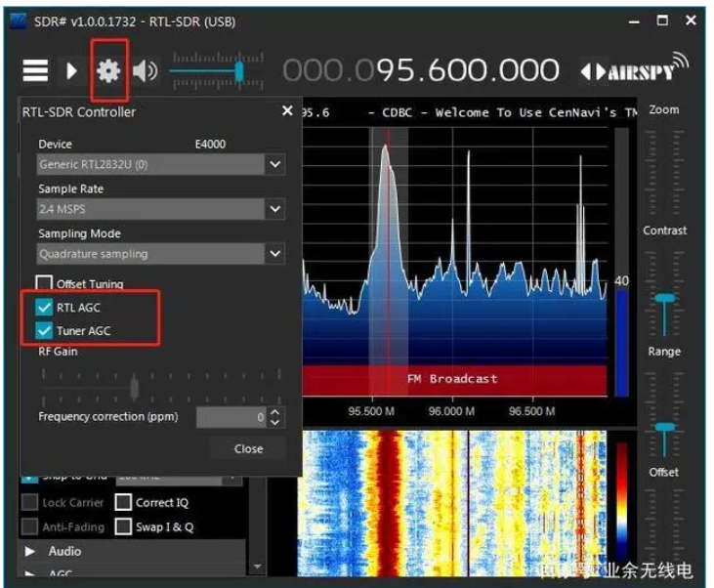This screenshot has height=588, width=714.
Task: Open the hamburger main menu
Action: click(x=35, y=70)
